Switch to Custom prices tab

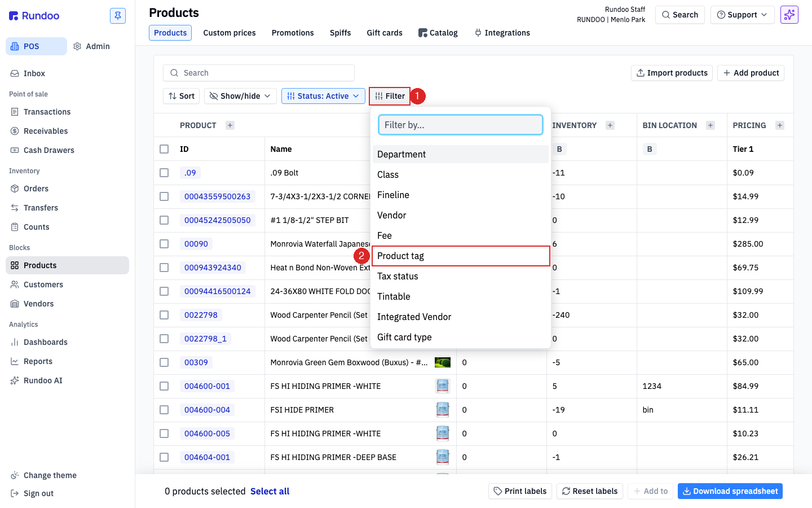click(230, 33)
